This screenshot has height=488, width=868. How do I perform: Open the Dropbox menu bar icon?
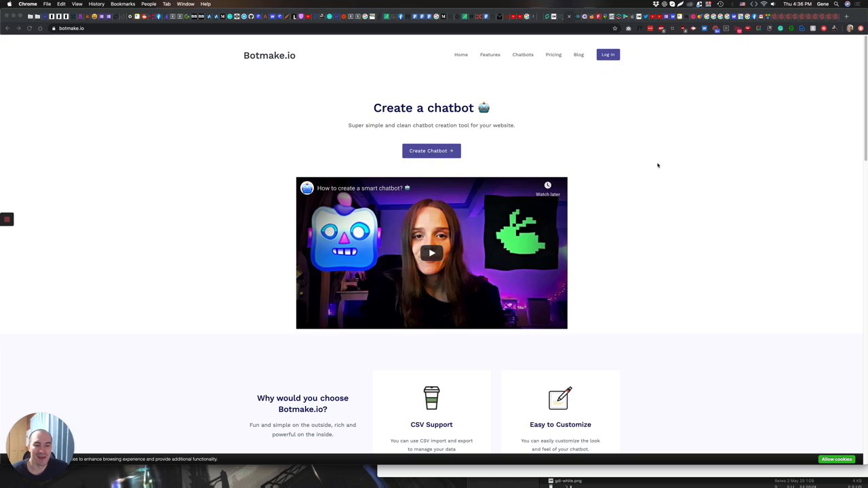click(656, 4)
